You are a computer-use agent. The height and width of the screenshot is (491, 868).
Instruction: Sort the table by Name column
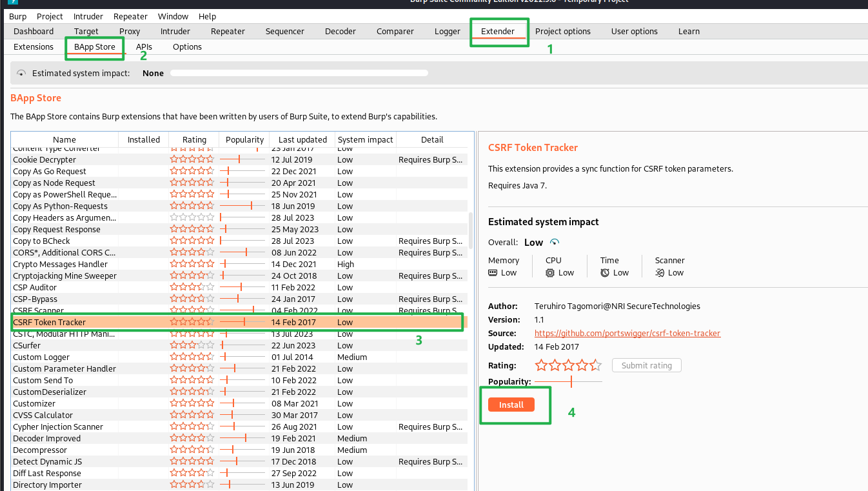point(64,139)
